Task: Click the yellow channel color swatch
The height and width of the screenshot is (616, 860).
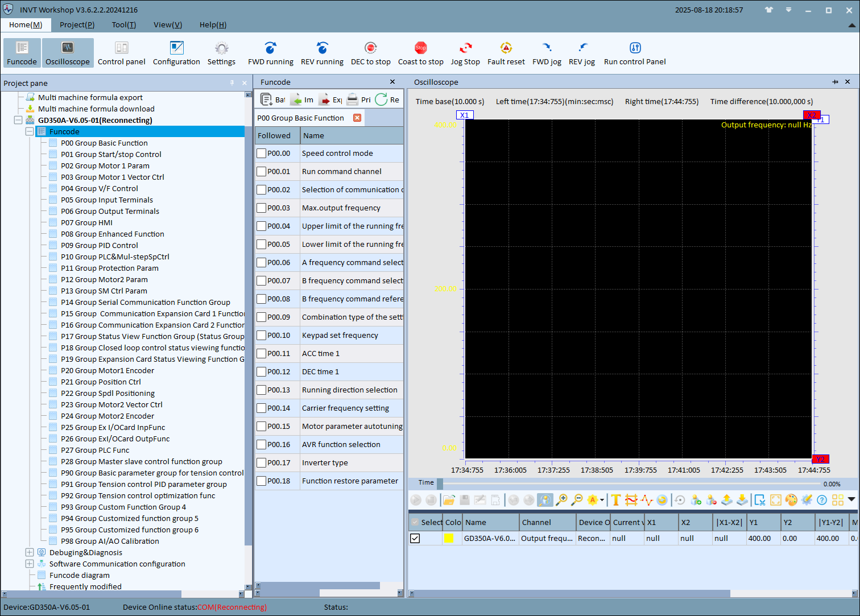Action: coord(449,539)
